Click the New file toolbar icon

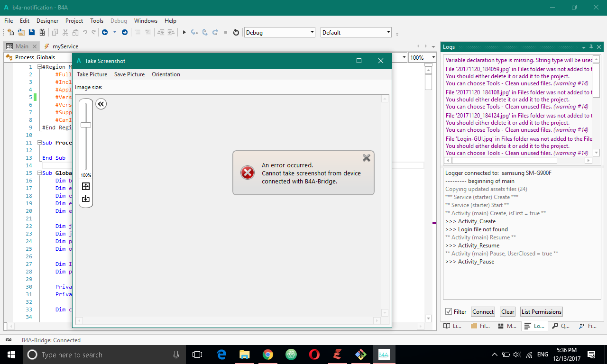click(x=10, y=32)
